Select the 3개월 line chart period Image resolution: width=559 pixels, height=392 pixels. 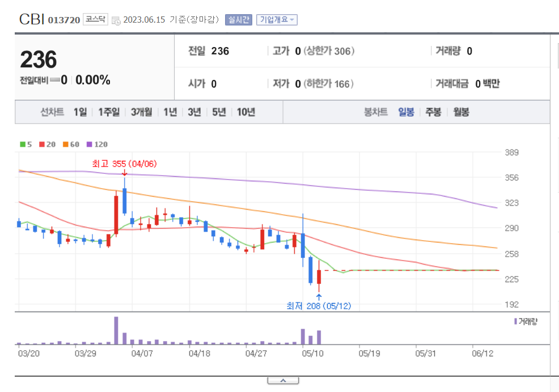click(x=142, y=112)
